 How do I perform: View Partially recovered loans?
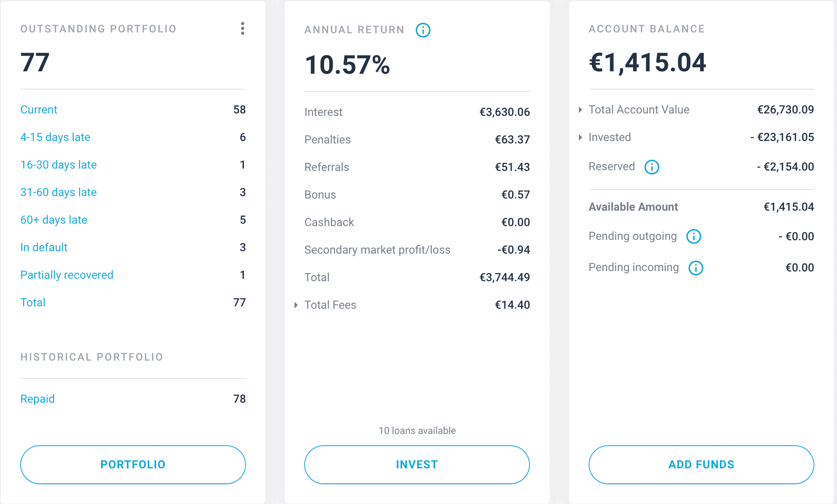tap(67, 275)
